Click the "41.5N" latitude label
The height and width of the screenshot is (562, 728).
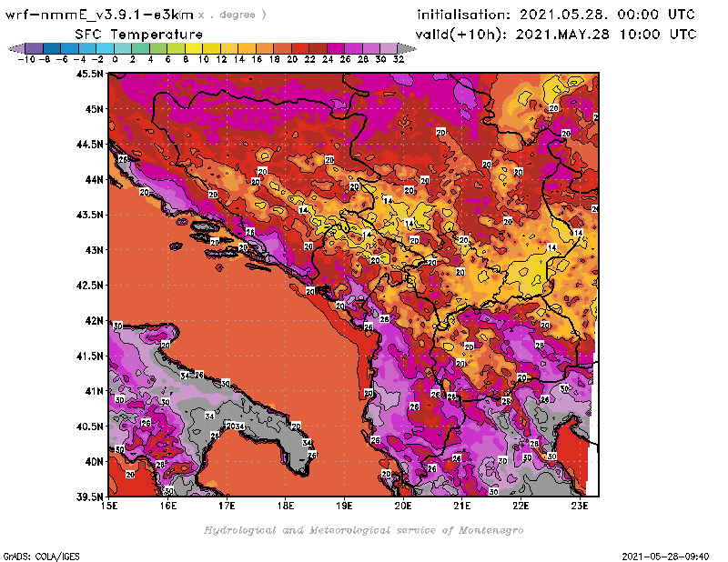(89, 356)
